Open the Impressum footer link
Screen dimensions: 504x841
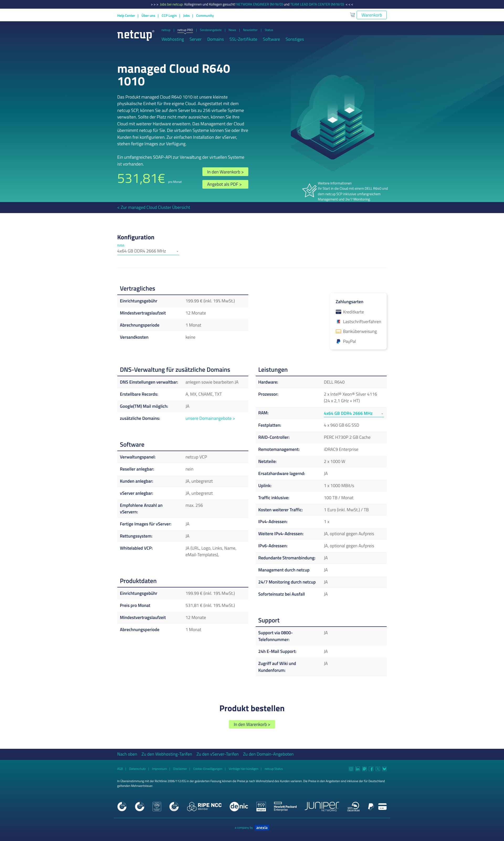click(x=159, y=769)
